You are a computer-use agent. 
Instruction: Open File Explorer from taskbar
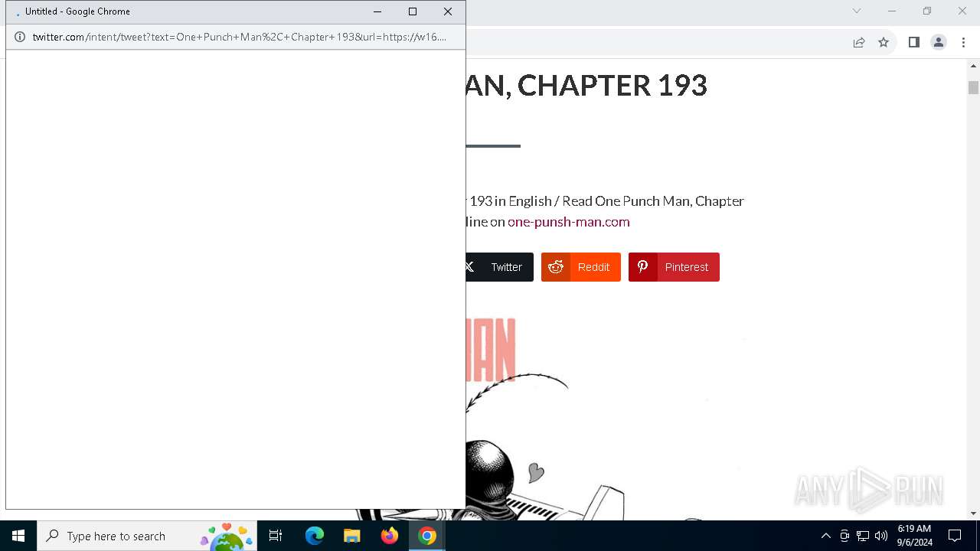click(x=351, y=536)
